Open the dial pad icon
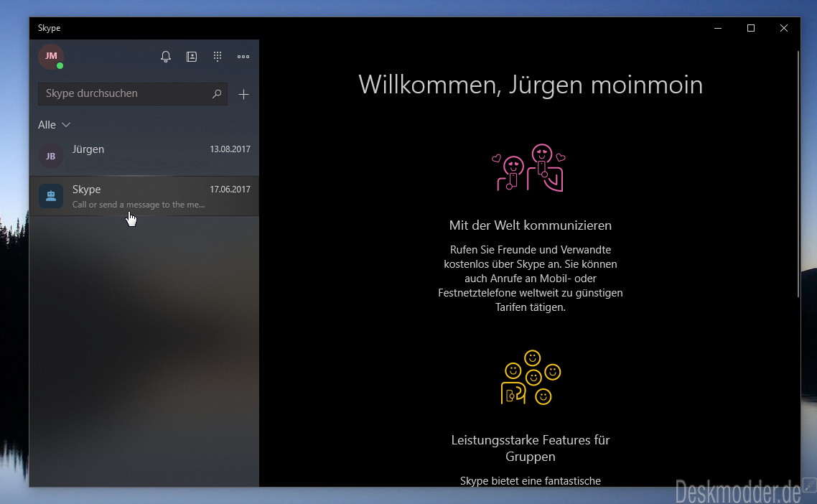The image size is (817, 504). 218,56
